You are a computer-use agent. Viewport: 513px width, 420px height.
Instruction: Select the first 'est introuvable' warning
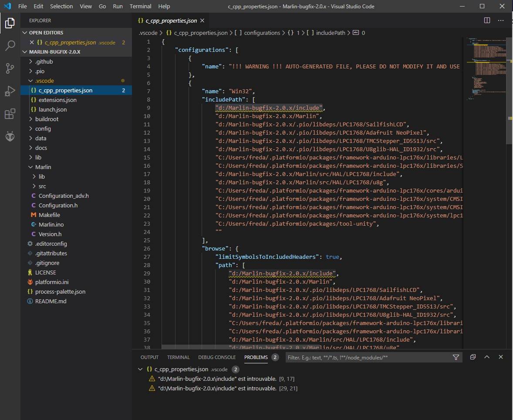click(x=217, y=379)
